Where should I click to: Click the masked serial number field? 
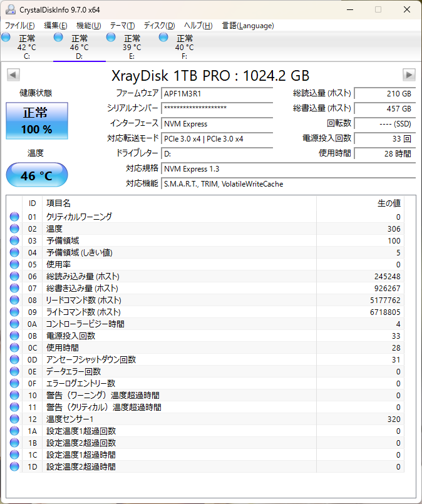[x=217, y=108]
